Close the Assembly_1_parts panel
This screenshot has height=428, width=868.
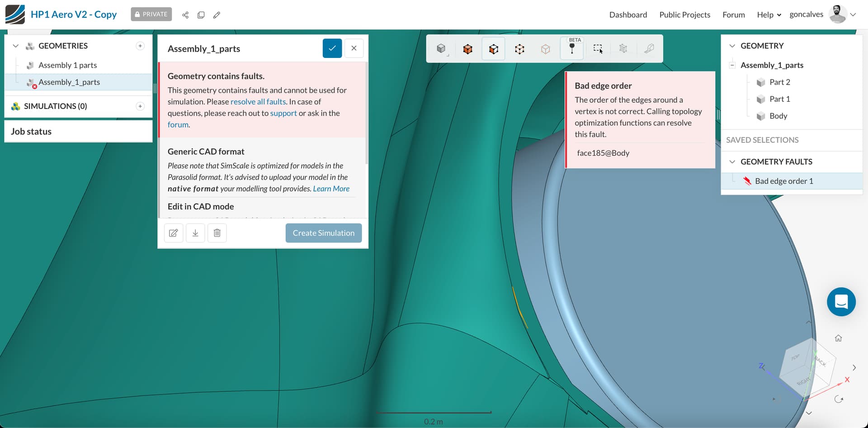(x=354, y=48)
